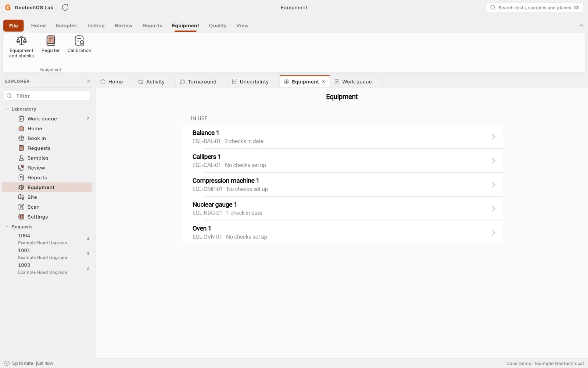Open Oven 1 details chevron
Image resolution: width=588 pixels, height=368 pixels.
tap(494, 232)
